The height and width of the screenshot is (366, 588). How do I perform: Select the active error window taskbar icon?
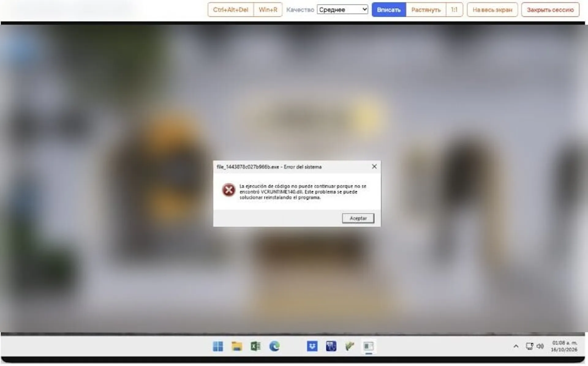[368, 346]
